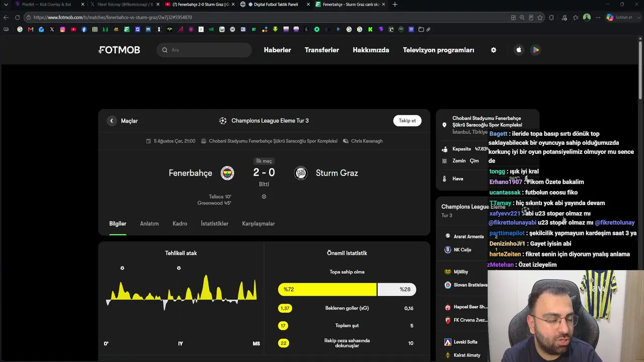Open the Apple App Store icon link
Viewport: 644px width, 362px height.
[519, 50]
